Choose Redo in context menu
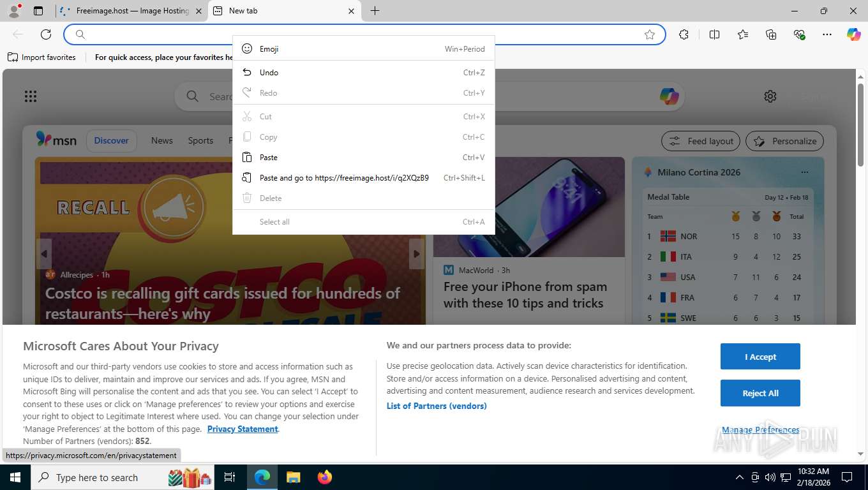 click(364, 93)
